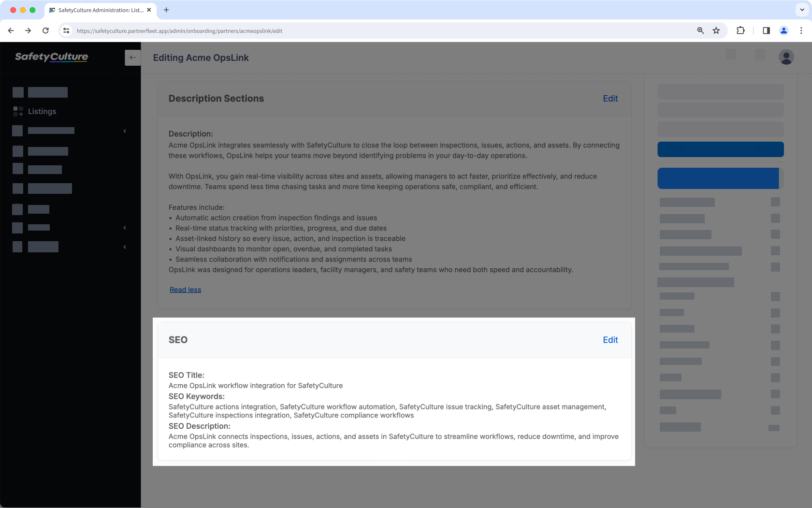Click the 'Features include:' text
Screen dimensions: 812x508
pos(196,207)
